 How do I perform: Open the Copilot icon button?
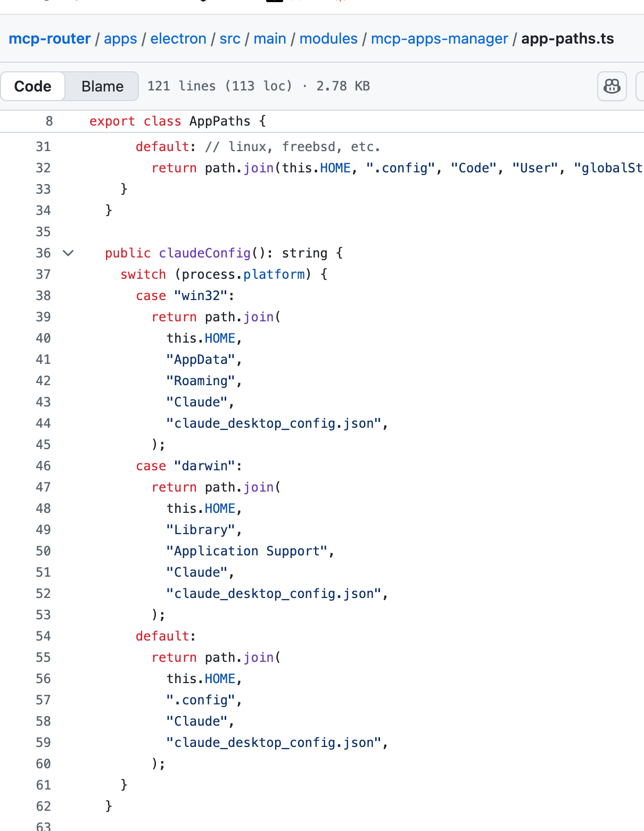pos(612,86)
